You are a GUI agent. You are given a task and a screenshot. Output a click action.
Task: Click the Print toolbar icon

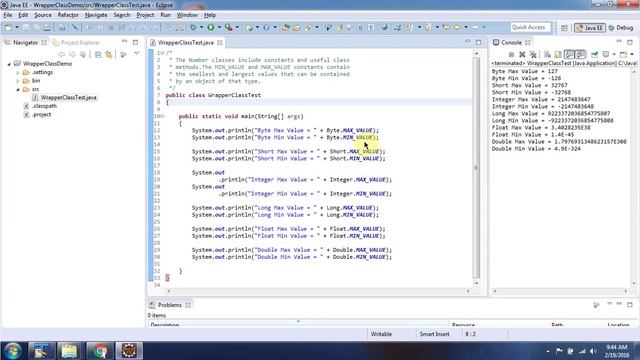(x=47, y=27)
